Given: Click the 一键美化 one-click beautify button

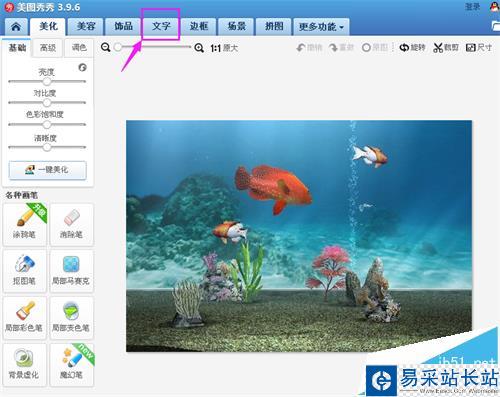Looking at the screenshot, I should pos(47,170).
